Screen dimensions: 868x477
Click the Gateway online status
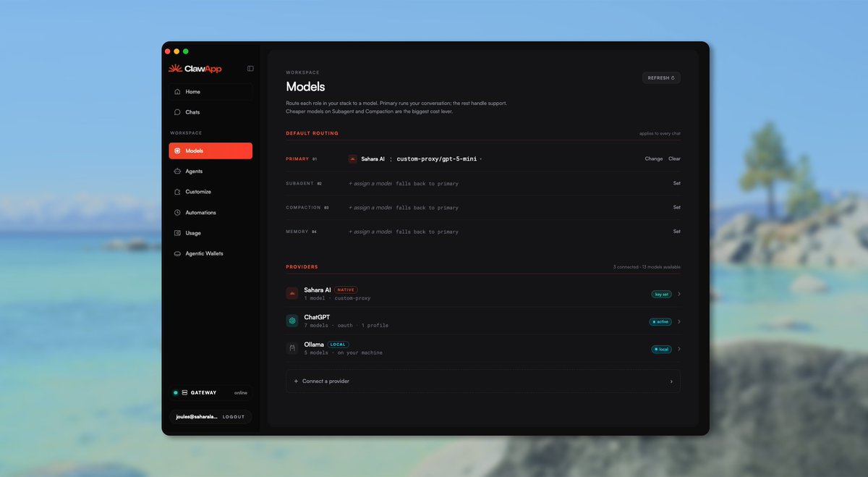241,393
